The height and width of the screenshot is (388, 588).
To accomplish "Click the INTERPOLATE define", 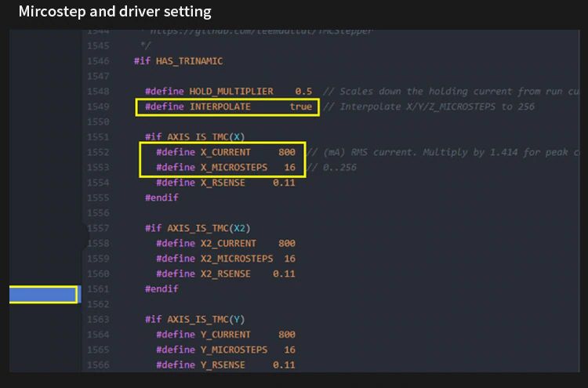I will tap(228, 107).
